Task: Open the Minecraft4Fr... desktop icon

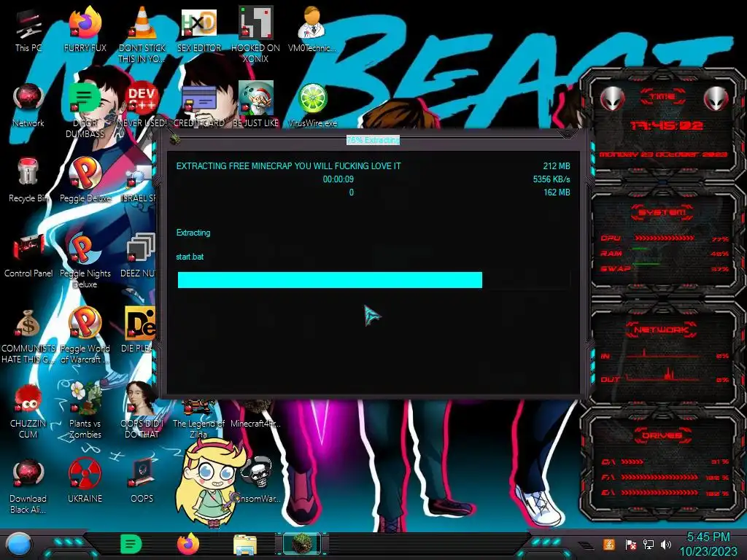Action: (x=255, y=413)
